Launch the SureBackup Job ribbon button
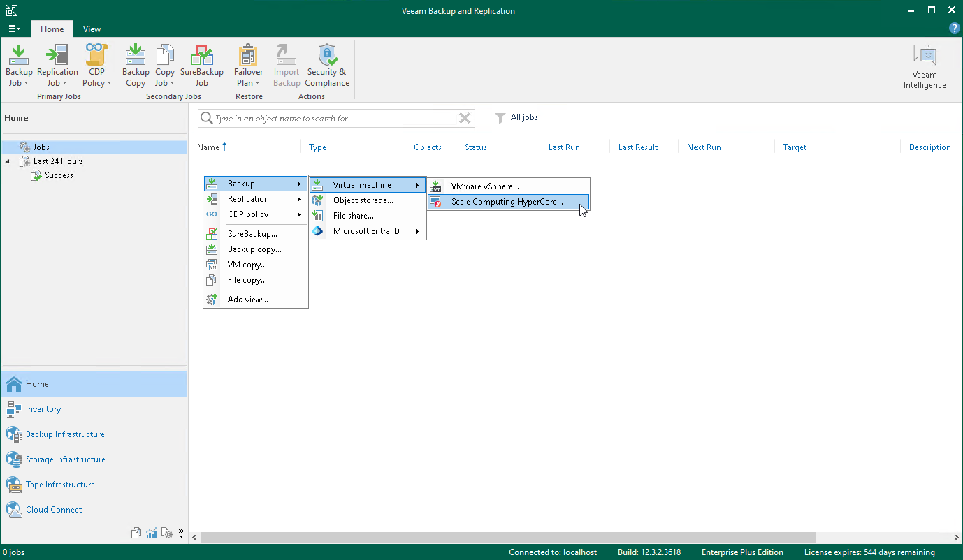 tap(201, 66)
